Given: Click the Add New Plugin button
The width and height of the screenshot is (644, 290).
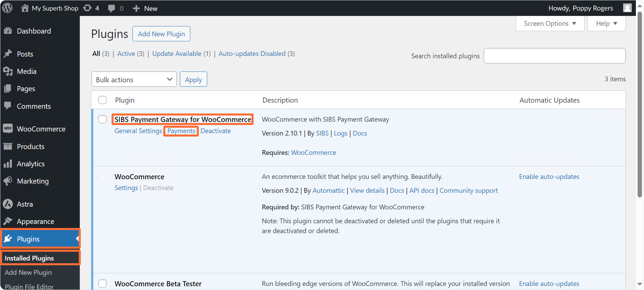Looking at the screenshot, I should point(161,34).
